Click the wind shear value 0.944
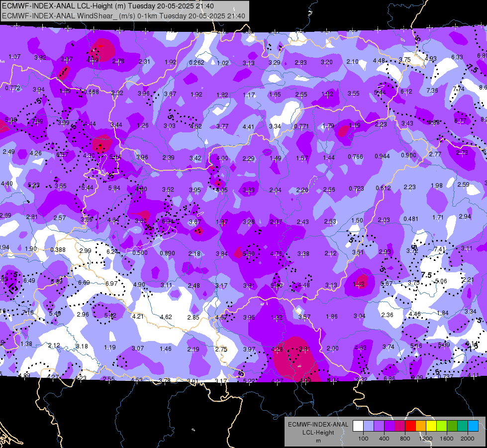This screenshot has width=487, height=448. point(382,156)
